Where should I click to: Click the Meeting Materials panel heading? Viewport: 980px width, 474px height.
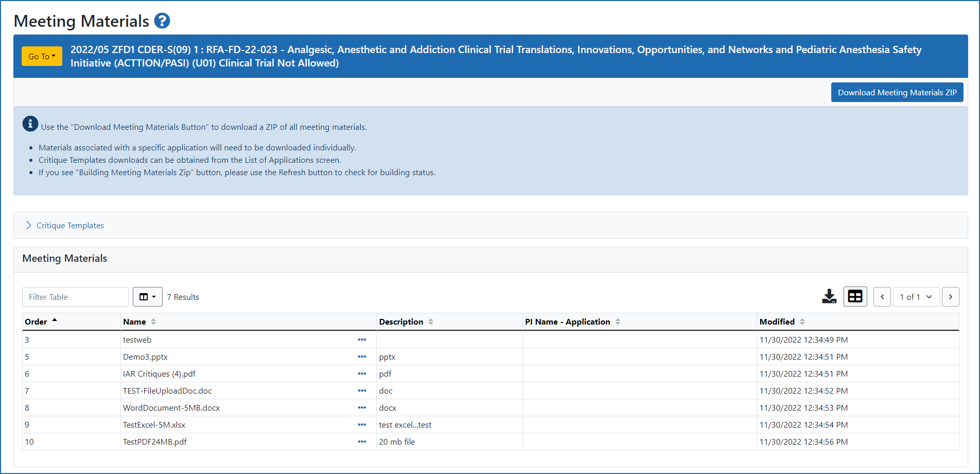[x=65, y=258]
